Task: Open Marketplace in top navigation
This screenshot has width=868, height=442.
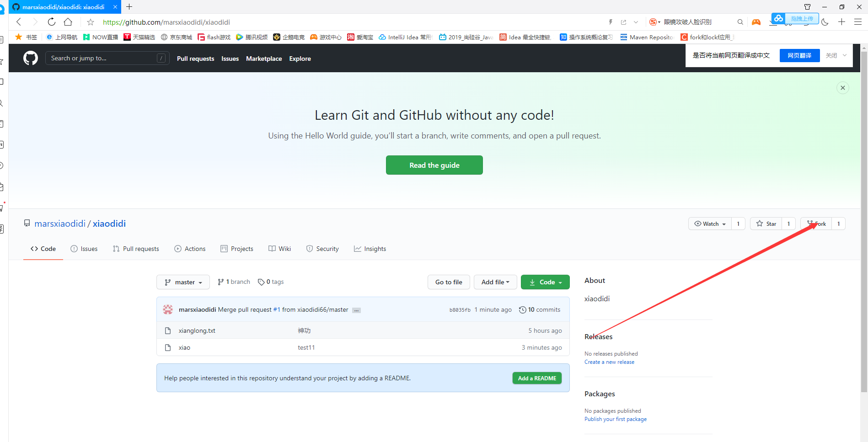Action: click(264, 59)
